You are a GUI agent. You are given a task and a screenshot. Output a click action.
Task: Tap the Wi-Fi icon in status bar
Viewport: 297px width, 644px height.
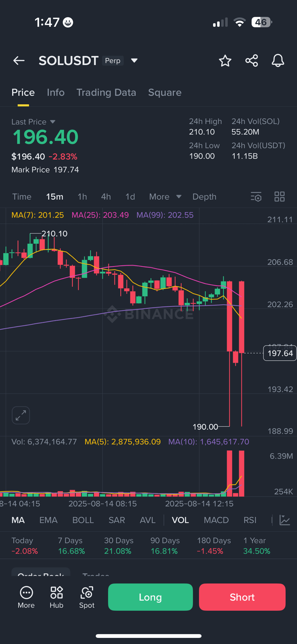(x=239, y=22)
